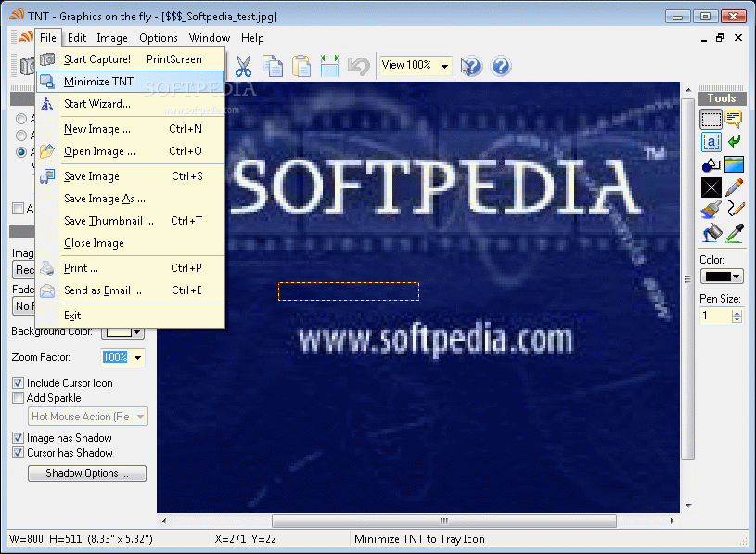Open help with the blue question mark icon

(x=501, y=66)
